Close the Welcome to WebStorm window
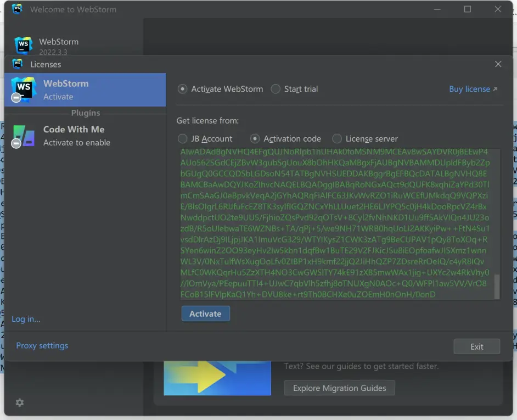 coord(498,9)
